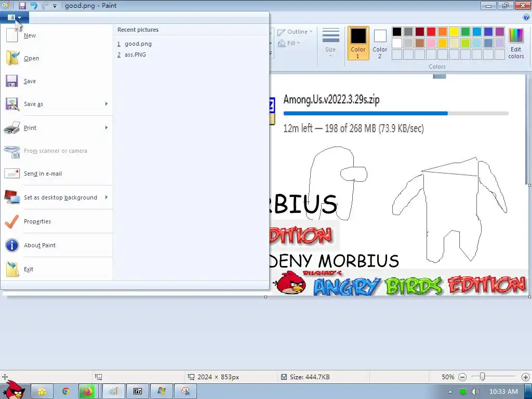This screenshot has height=399, width=532.
Task: Expand the Set as desktop background submenu arrow
Action: pos(107,197)
